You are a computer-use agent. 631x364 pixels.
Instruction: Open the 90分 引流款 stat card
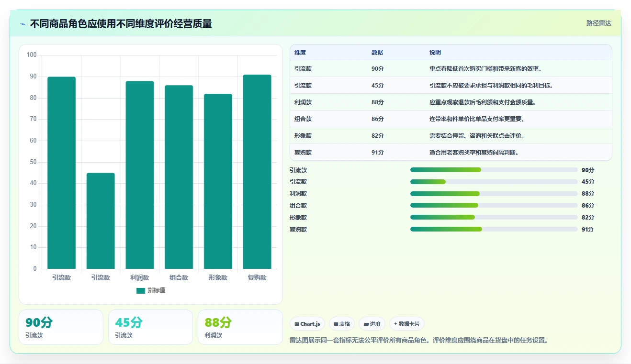tap(61, 327)
